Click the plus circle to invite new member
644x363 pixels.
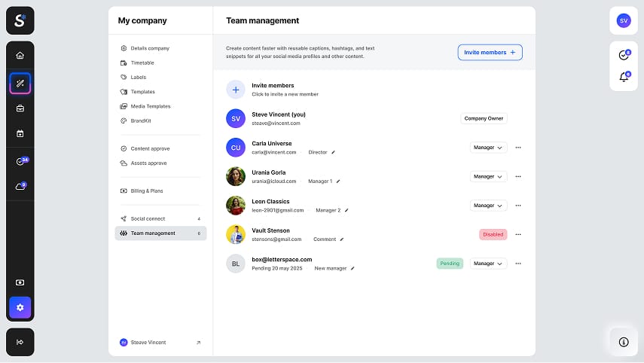pos(236,90)
